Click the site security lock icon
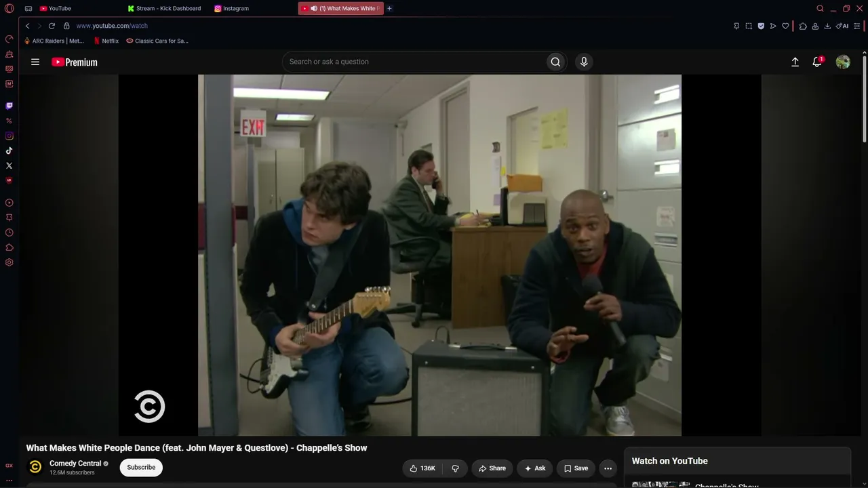 pyautogui.click(x=66, y=26)
